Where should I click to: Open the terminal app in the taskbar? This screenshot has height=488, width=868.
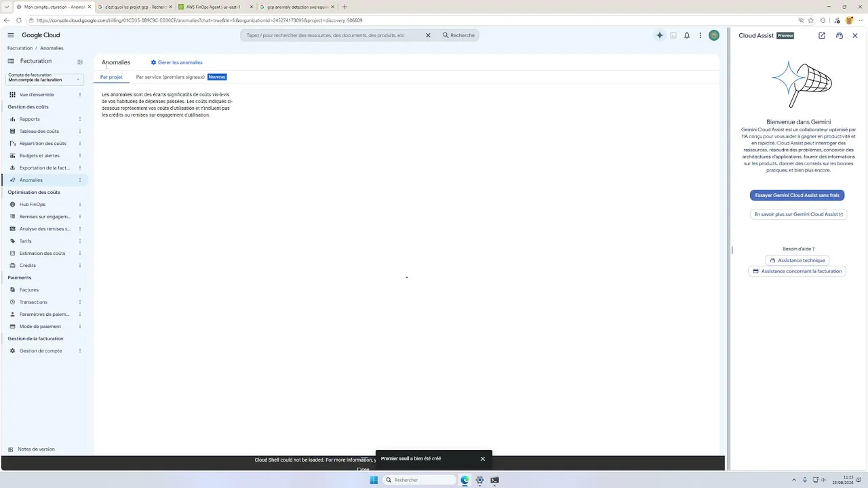[x=494, y=480]
